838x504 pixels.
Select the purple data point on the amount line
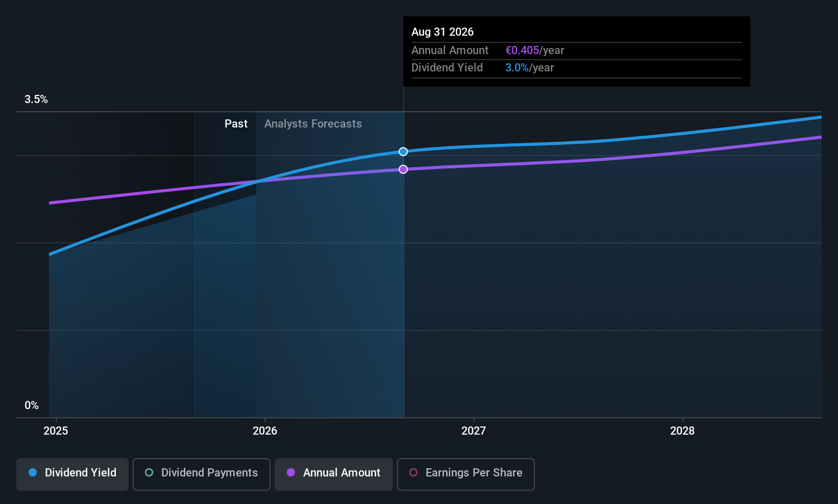coord(403,169)
